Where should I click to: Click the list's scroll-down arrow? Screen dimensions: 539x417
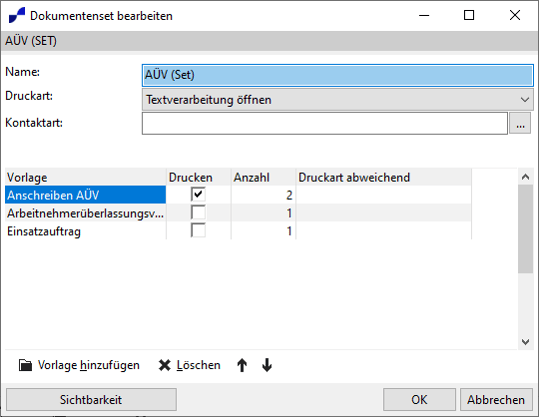pyautogui.click(x=525, y=342)
